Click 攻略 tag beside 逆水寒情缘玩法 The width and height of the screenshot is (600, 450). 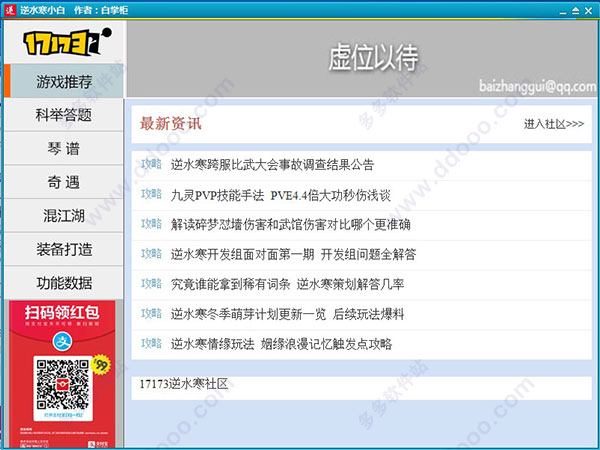coord(152,343)
